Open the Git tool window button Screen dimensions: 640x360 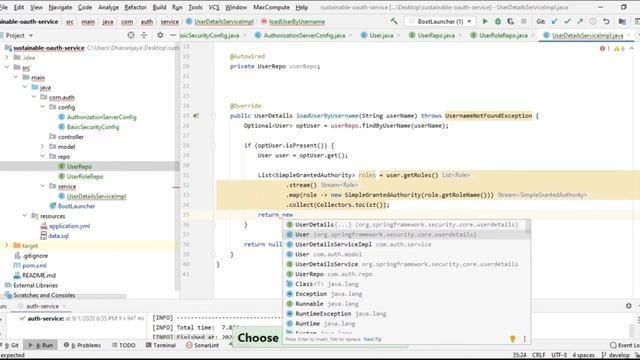coord(11,345)
